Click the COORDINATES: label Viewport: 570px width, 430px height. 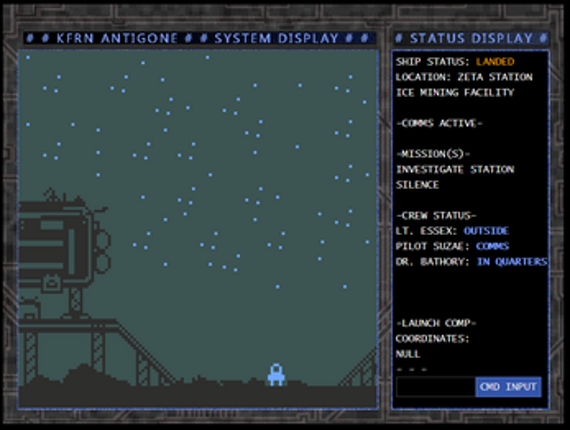pyautogui.click(x=433, y=339)
